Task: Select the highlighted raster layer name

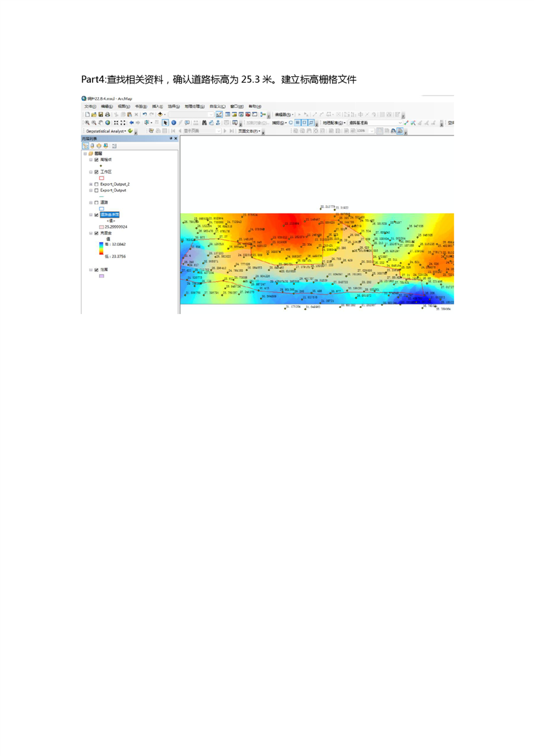Action: pos(110,215)
